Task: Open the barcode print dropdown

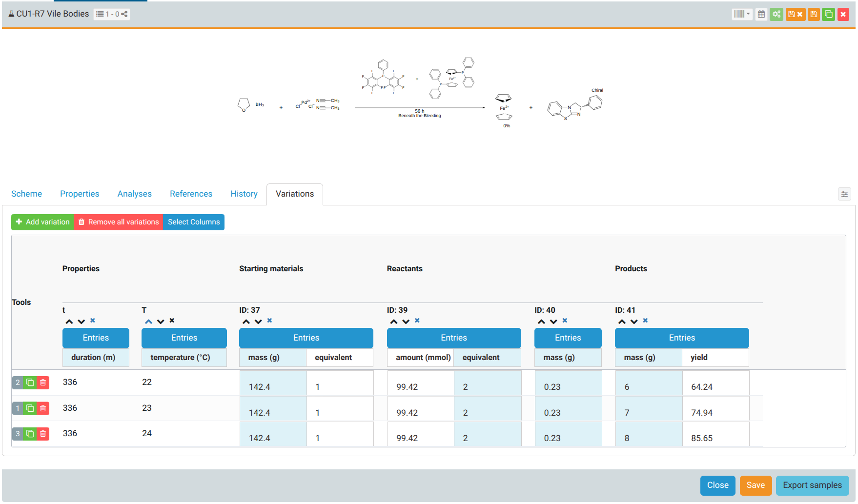Action: (742, 14)
